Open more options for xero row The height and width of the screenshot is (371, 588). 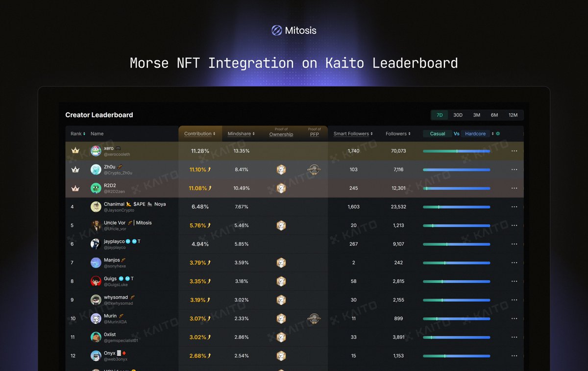[x=514, y=151]
